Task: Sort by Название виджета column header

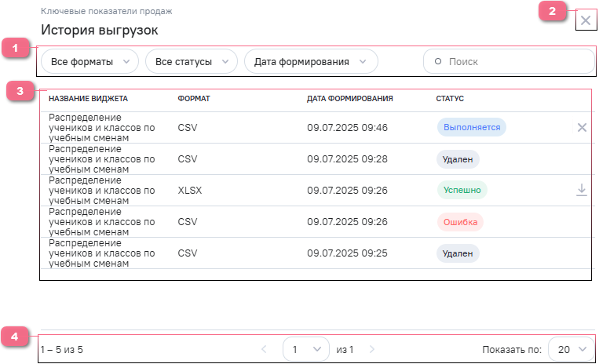Action: [x=88, y=99]
